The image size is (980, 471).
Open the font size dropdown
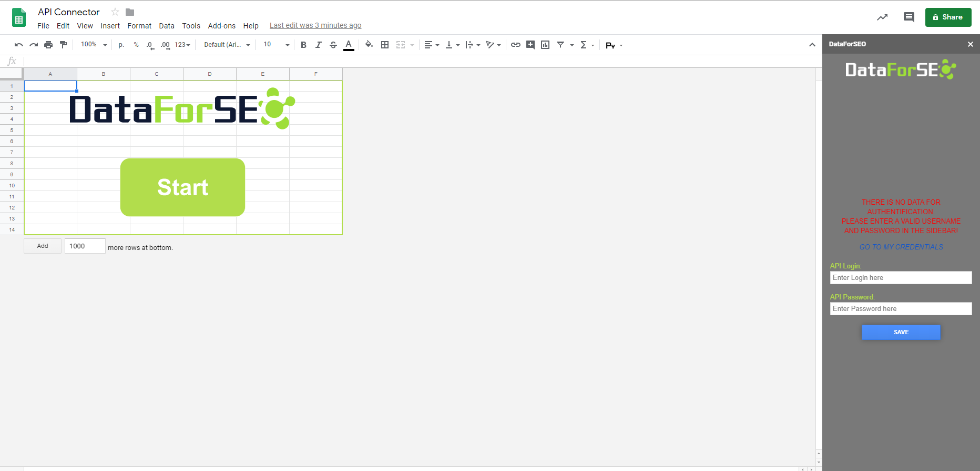point(276,45)
